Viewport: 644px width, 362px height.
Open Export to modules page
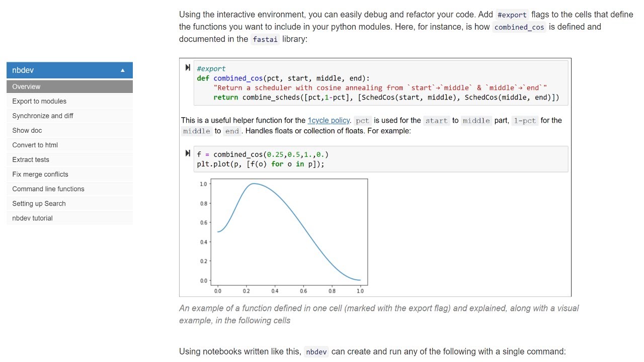pyautogui.click(x=39, y=101)
